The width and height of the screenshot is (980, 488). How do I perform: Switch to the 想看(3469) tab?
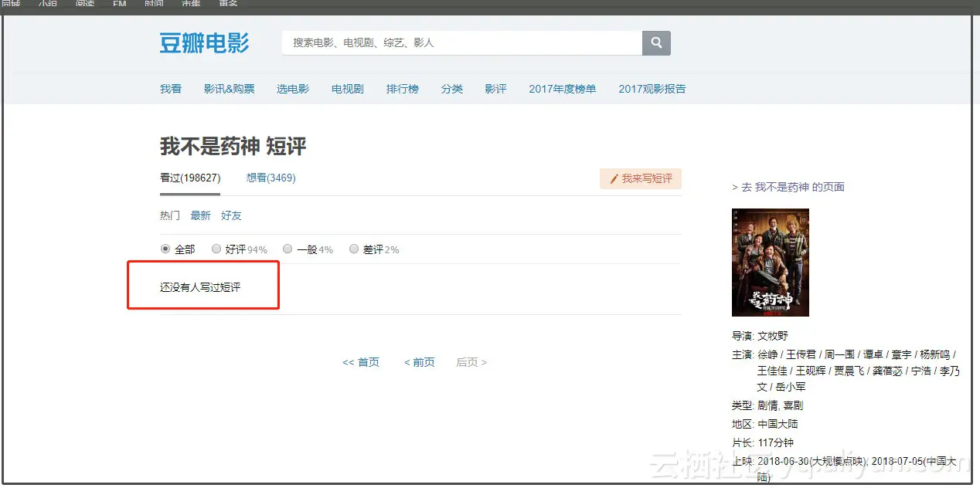[271, 178]
